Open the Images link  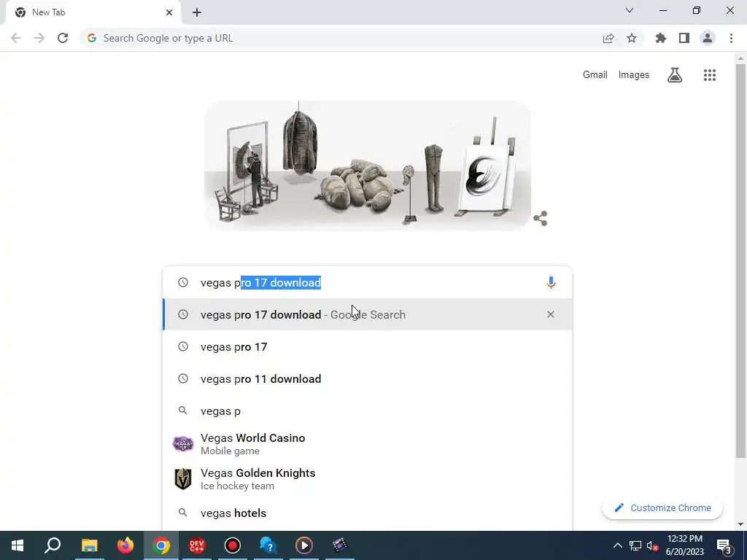coord(634,75)
